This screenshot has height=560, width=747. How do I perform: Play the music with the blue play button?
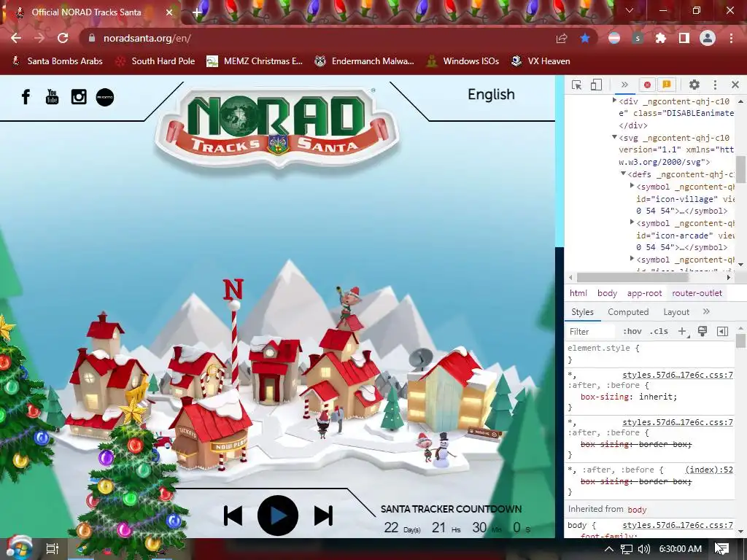click(278, 516)
